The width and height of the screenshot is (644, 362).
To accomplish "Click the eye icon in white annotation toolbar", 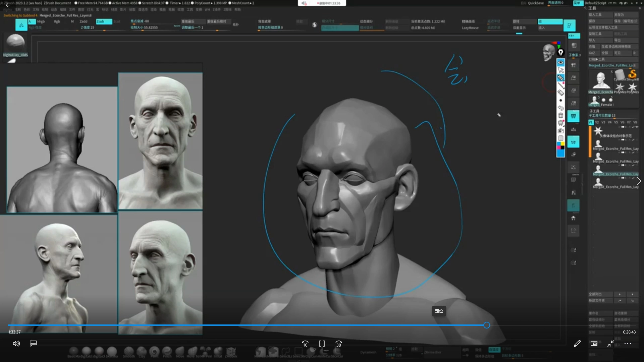I will coord(561,62).
